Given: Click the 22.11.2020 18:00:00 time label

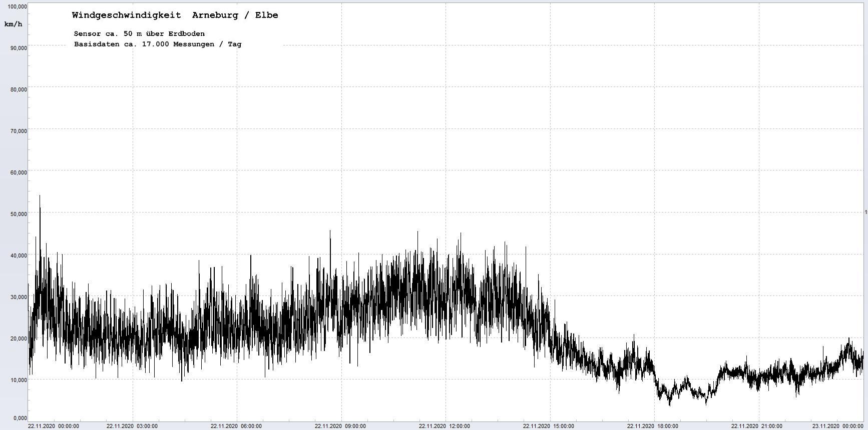Looking at the screenshot, I should (x=653, y=426).
